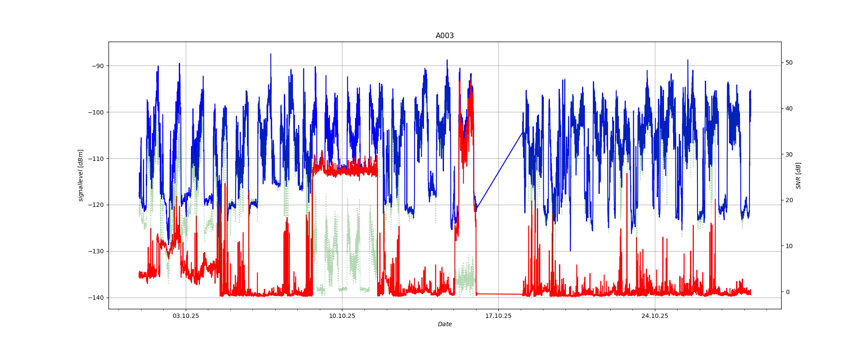Click the 50 tick on SNR axis

[x=789, y=62]
